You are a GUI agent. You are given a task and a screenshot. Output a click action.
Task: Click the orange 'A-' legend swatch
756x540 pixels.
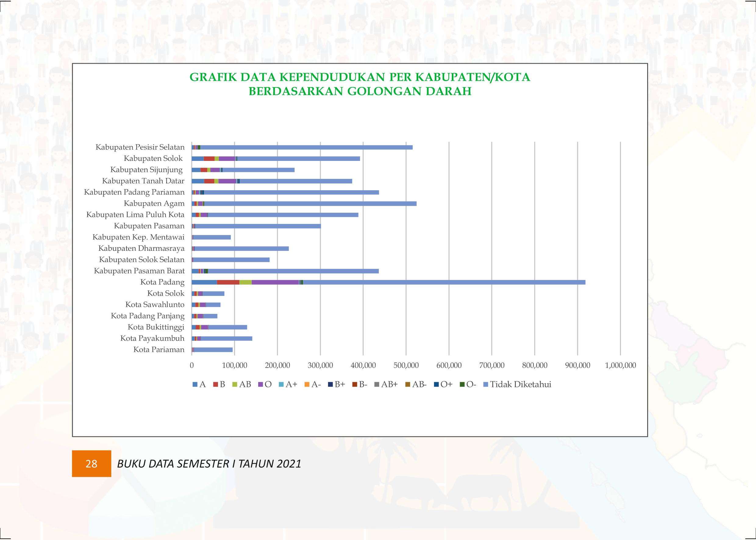(307, 385)
